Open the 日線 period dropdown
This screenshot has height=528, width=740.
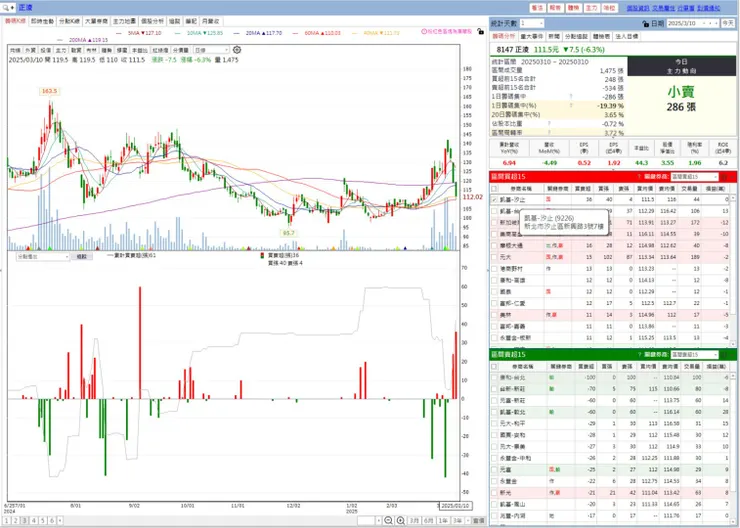pyautogui.click(x=212, y=50)
